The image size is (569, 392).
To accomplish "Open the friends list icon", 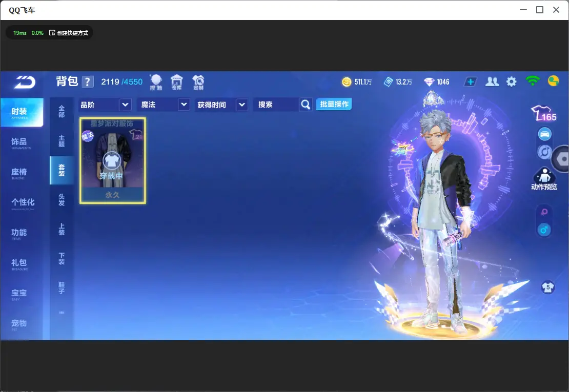I will click(x=492, y=82).
